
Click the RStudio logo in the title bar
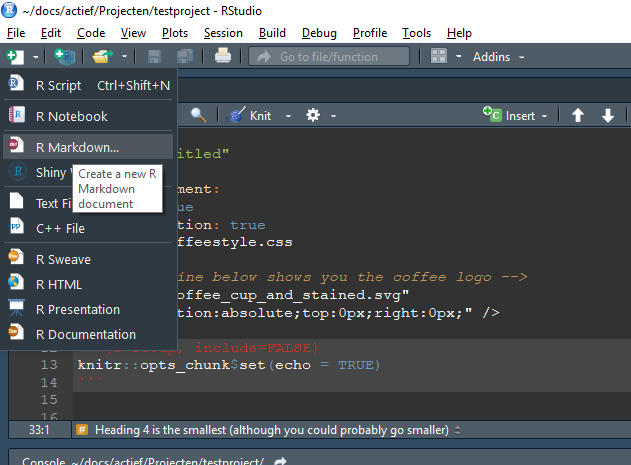click(x=9, y=10)
